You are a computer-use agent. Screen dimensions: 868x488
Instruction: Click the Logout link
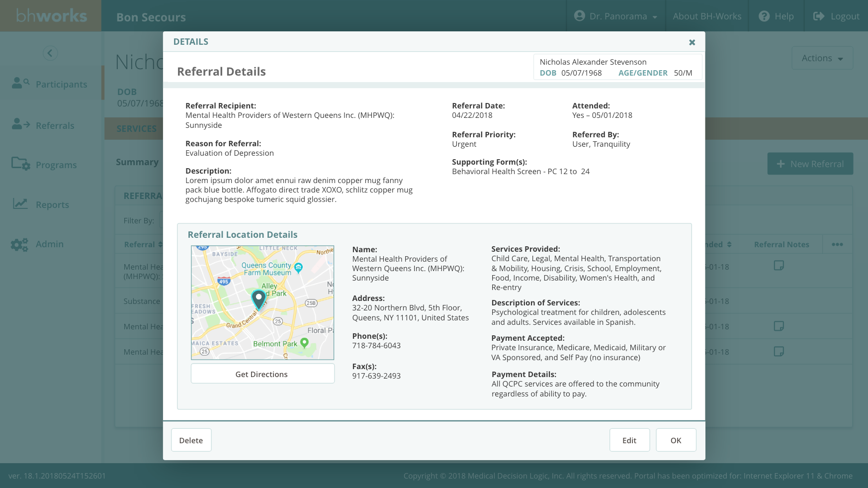pos(845,16)
